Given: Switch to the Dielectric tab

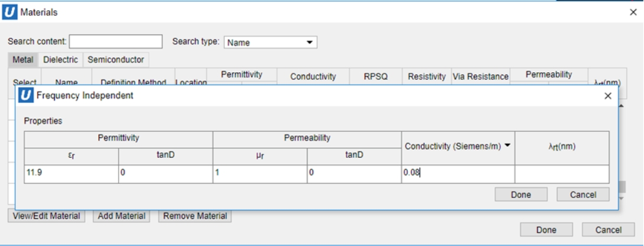Looking at the screenshot, I should tap(60, 60).
